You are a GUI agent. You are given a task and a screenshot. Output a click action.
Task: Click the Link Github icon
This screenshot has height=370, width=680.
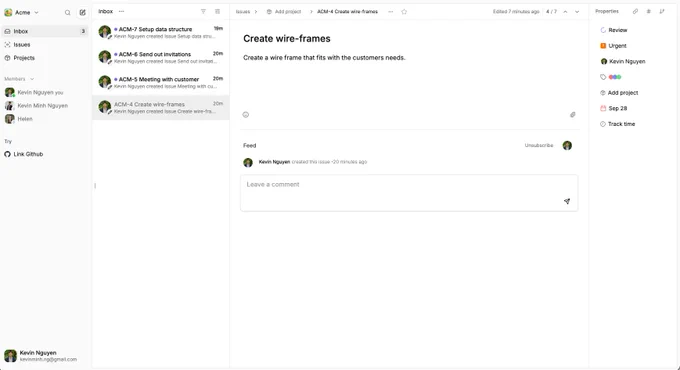click(7, 154)
